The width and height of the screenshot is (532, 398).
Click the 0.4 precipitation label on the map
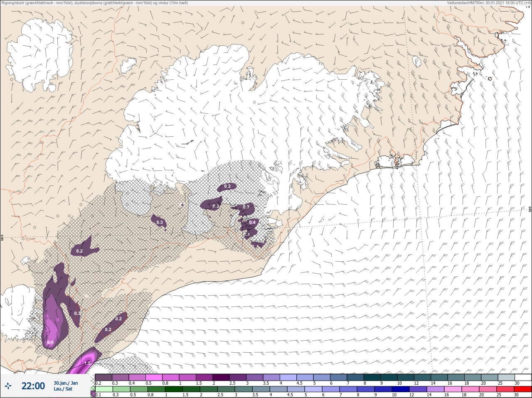click(x=252, y=223)
